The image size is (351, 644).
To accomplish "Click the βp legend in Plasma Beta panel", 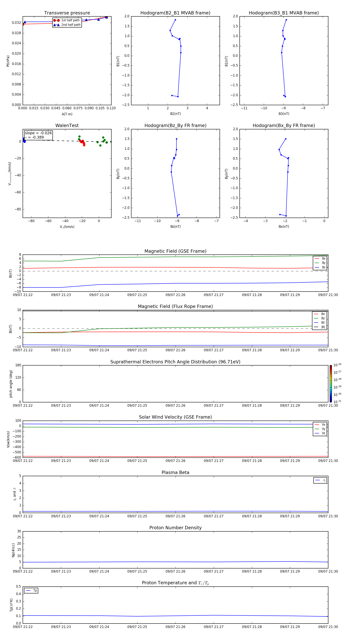I will 320,480.
